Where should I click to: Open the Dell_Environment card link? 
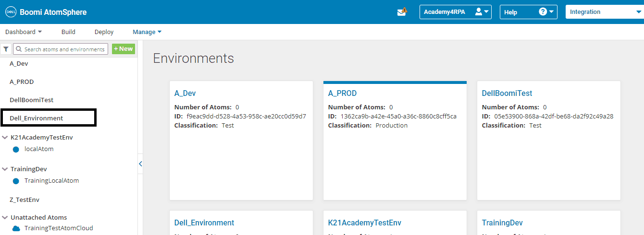coord(204,223)
